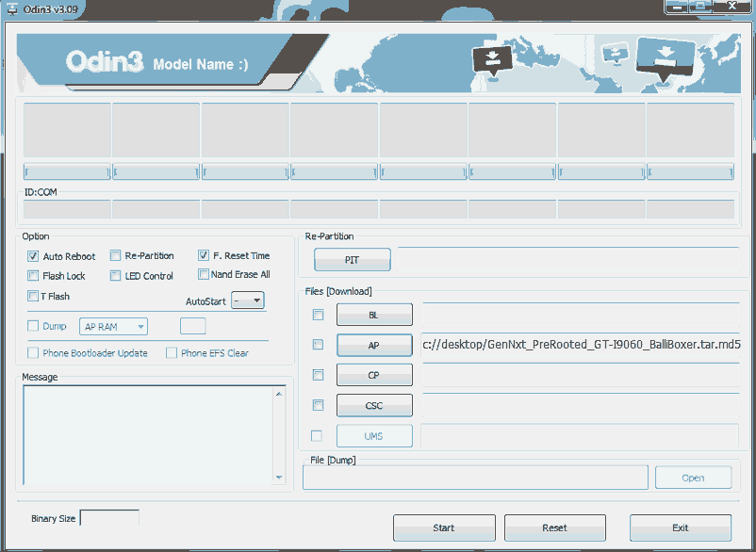The width and height of the screenshot is (756, 552).
Task: Maximize the Odin3 window
Action: [x=702, y=7]
